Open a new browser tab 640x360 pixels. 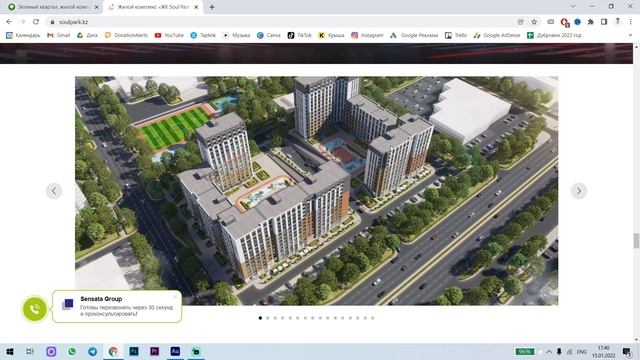pyautogui.click(x=212, y=7)
